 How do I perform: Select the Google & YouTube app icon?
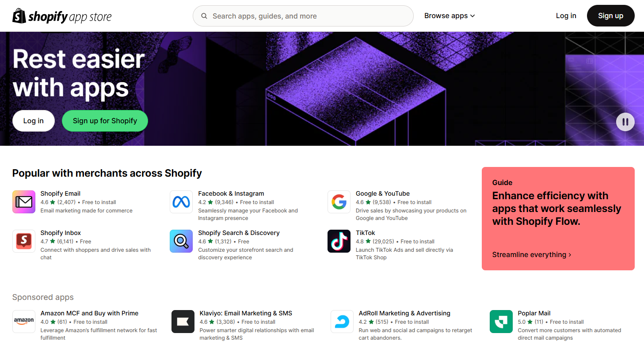tap(339, 202)
